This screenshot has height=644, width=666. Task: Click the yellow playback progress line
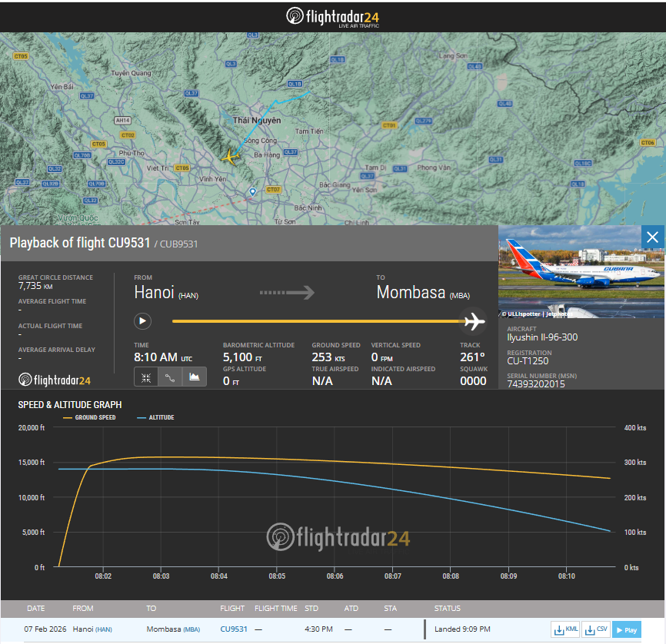click(x=318, y=321)
